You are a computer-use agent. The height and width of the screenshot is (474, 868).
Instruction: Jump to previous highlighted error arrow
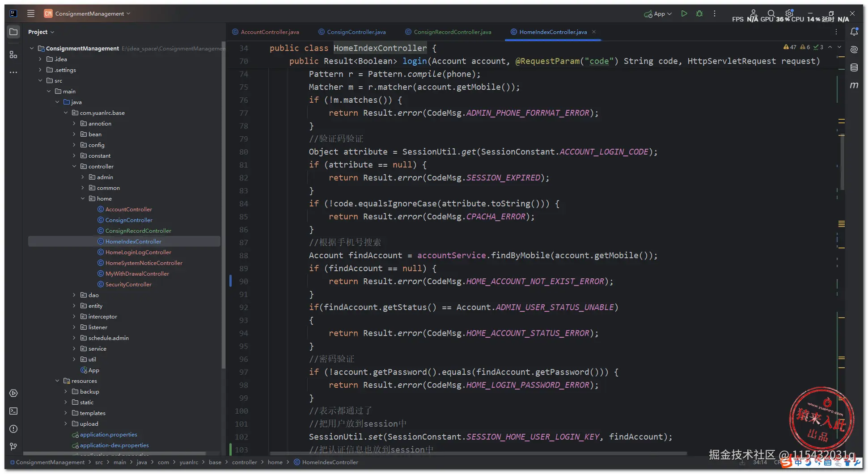pos(830,47)
